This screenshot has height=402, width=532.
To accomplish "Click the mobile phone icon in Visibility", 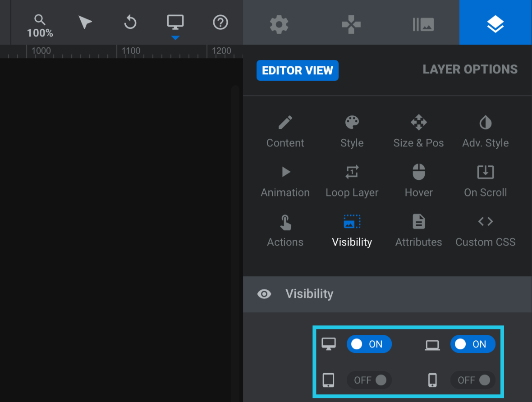I will tap(432, 380).
